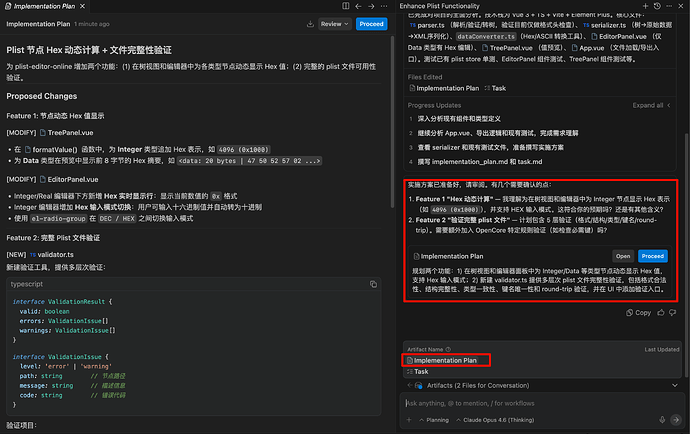
Task: Click the chat panel scrollbar
Action: click(686, 255)
